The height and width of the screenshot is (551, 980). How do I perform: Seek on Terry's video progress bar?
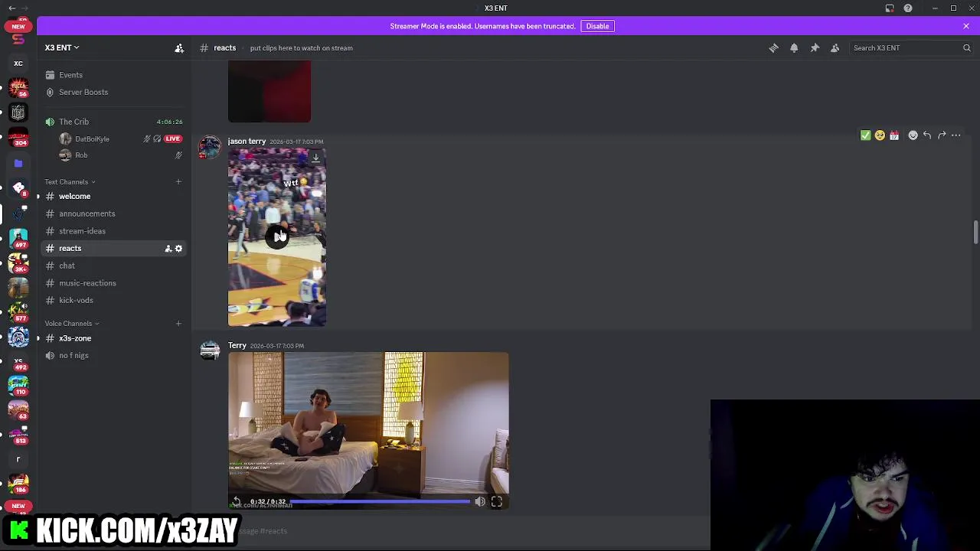[380, 502]
